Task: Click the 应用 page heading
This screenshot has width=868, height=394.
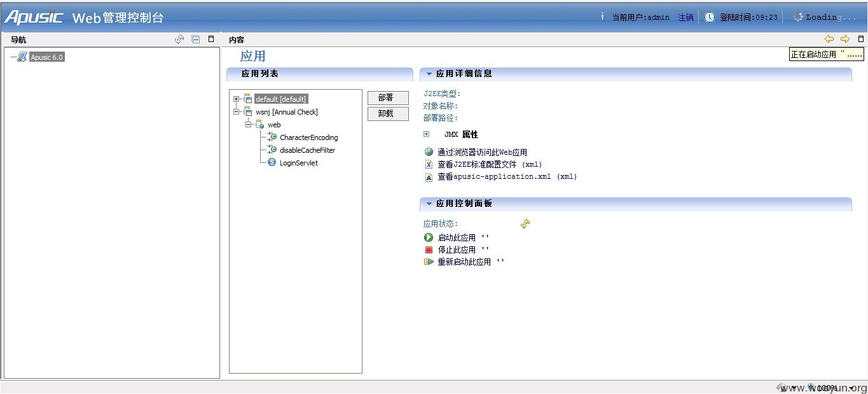Action: (252, 57)
